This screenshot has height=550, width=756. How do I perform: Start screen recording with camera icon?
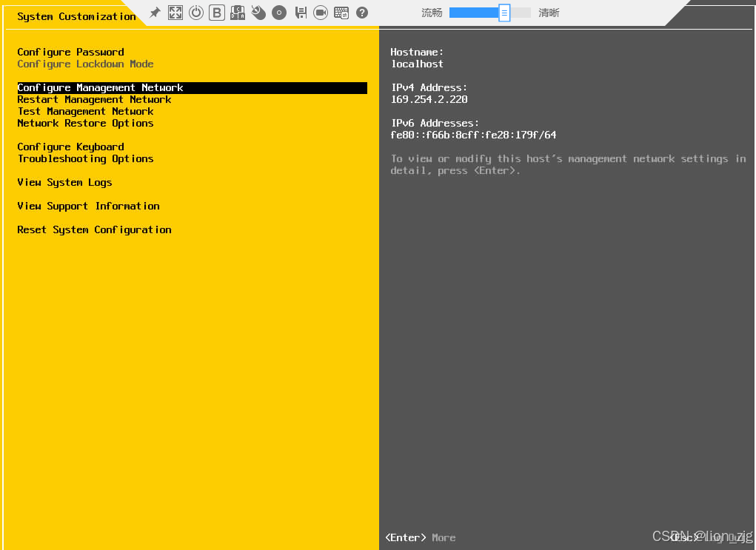(x=321, y=13)
